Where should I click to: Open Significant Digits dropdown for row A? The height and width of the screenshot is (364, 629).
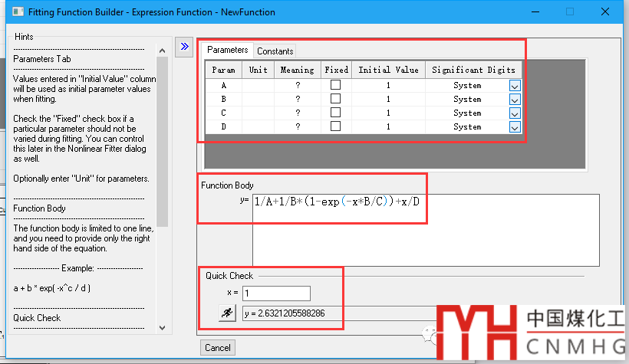click(515, 86)
